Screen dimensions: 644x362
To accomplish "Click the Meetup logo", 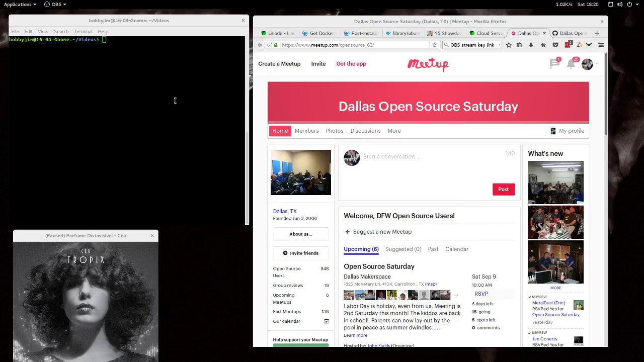I will pos(428,64).
